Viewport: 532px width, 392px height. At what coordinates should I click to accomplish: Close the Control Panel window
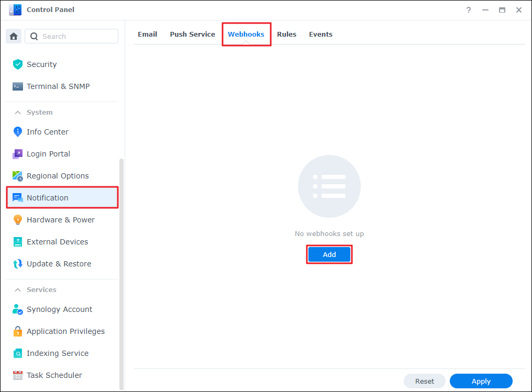pos(519,10)
